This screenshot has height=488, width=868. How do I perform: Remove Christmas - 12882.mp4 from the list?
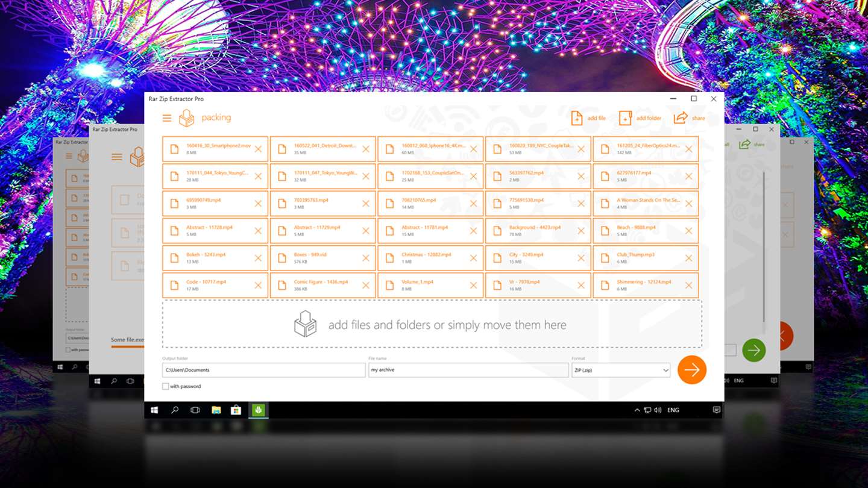pos(473,258)
